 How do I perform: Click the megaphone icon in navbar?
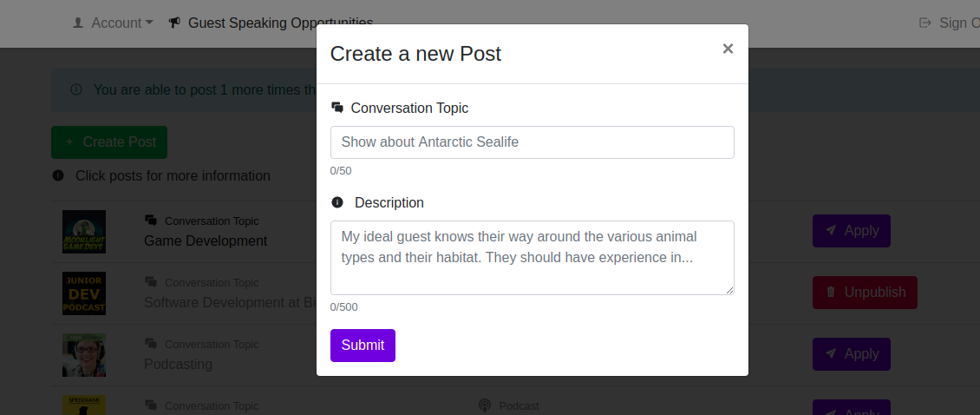174,23
